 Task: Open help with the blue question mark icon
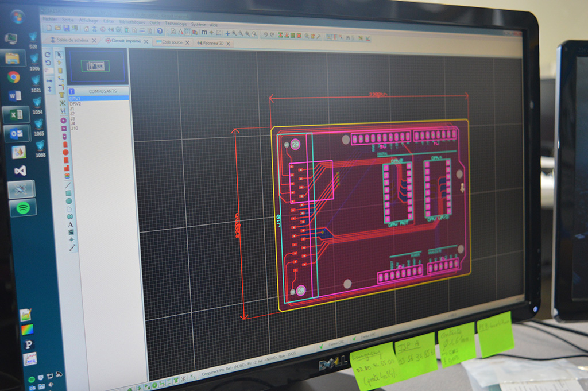pos(160,31)
